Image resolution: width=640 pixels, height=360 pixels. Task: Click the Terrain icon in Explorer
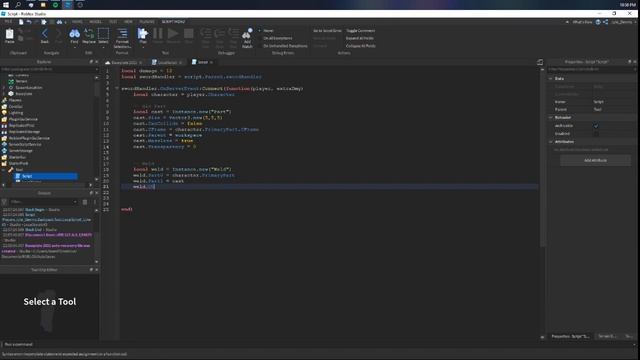coord(11,81)
